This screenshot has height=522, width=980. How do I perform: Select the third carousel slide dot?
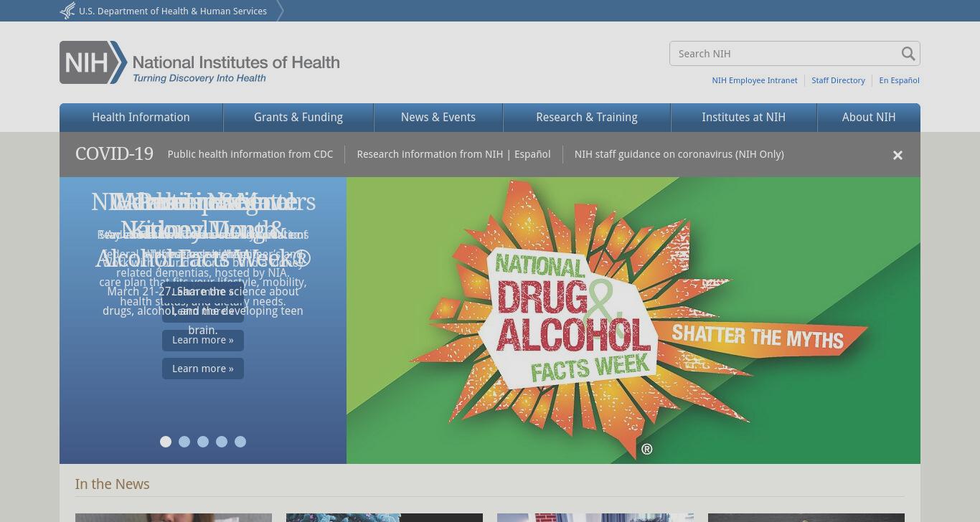coord(203,442)
